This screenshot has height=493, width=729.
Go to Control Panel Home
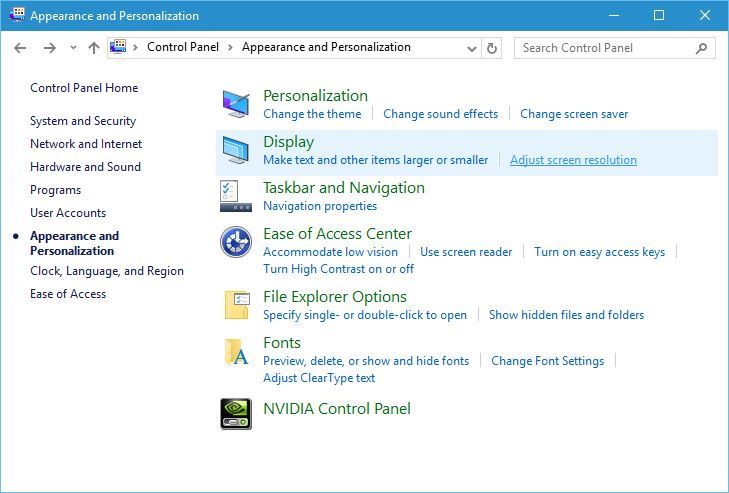point(84,88)
